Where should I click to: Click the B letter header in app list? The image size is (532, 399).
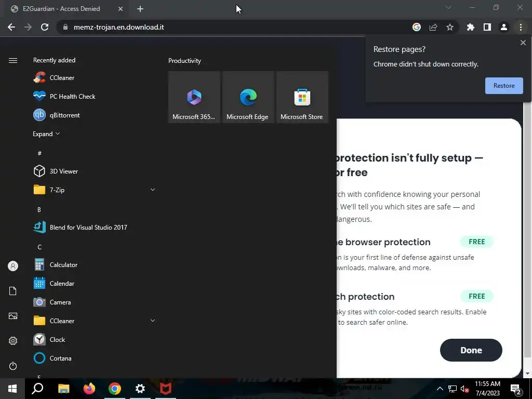click(x=39, y=210)
